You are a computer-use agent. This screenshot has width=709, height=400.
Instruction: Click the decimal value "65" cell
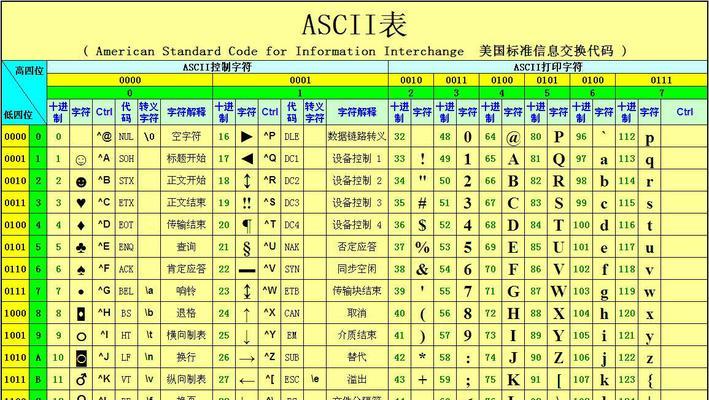pos(490,159)
